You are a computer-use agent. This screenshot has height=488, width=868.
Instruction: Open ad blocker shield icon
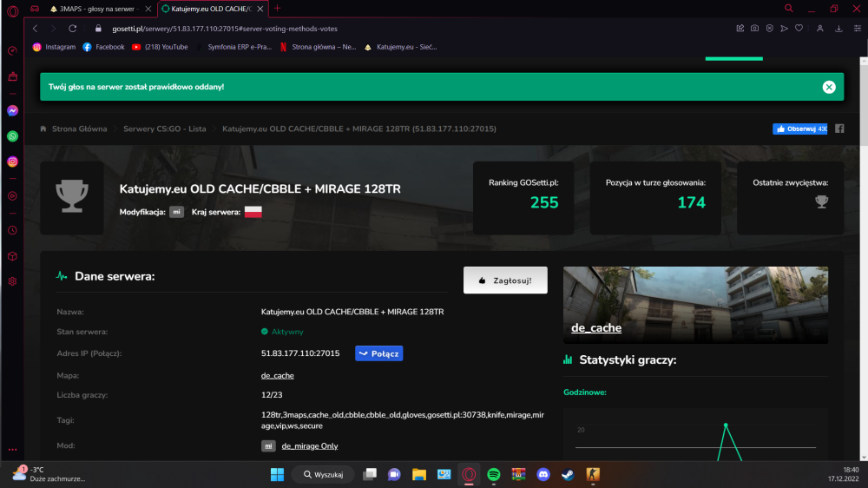point(769,29)
